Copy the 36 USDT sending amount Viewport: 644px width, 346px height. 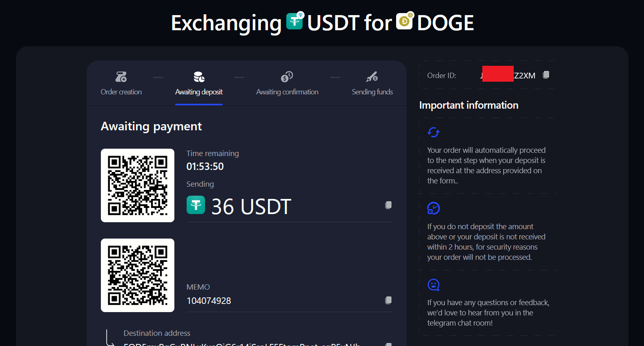pos(388,205)
